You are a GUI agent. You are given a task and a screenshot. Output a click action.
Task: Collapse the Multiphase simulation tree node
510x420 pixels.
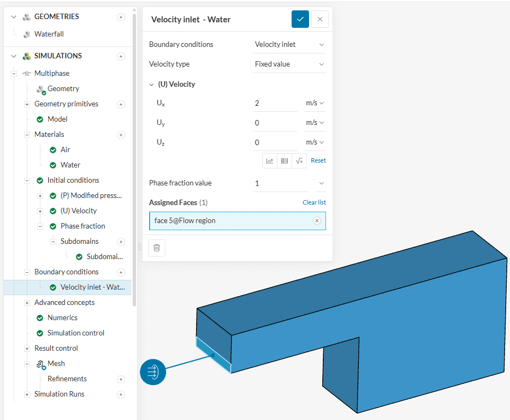pos(14,74)
